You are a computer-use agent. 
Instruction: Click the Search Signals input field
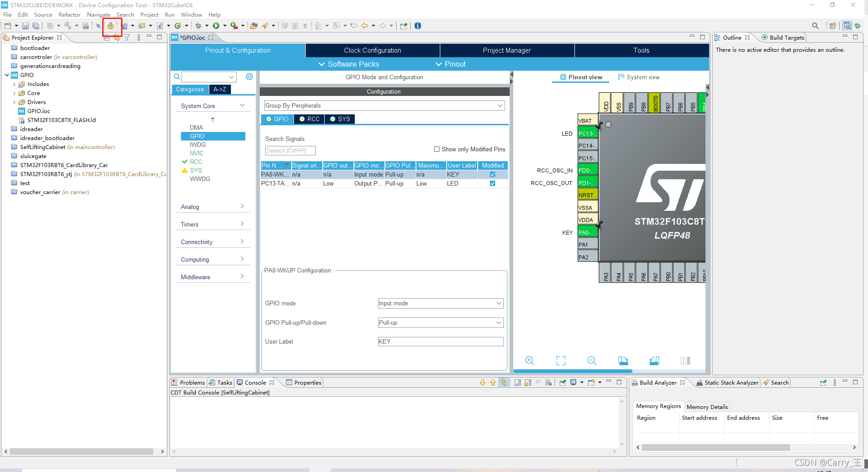point(290,150)
